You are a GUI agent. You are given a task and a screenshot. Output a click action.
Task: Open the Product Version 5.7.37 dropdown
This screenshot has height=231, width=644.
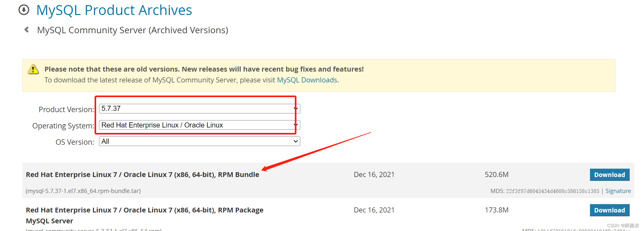(x=200, y=109)
